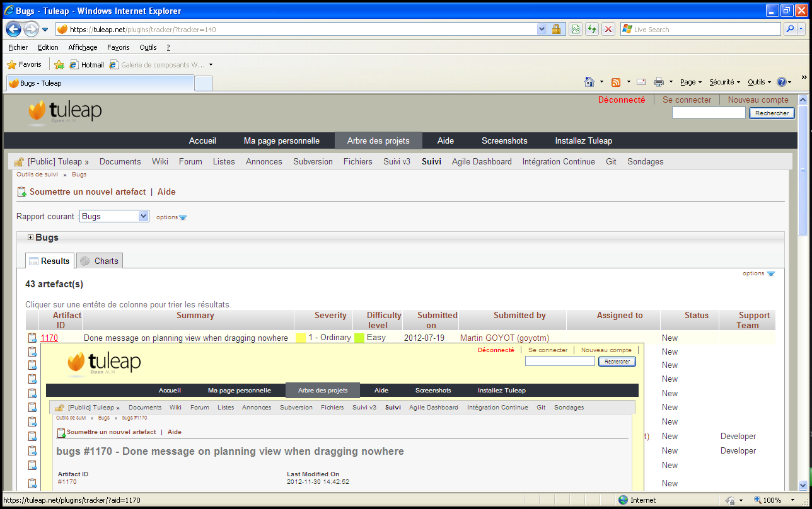Click the Read mail envelope icon

[641, 82]
